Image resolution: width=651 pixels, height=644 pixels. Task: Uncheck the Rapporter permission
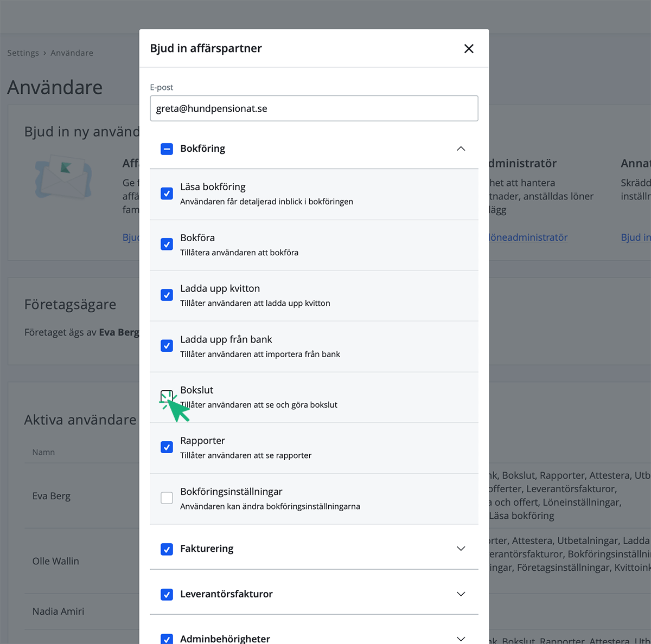167,447
